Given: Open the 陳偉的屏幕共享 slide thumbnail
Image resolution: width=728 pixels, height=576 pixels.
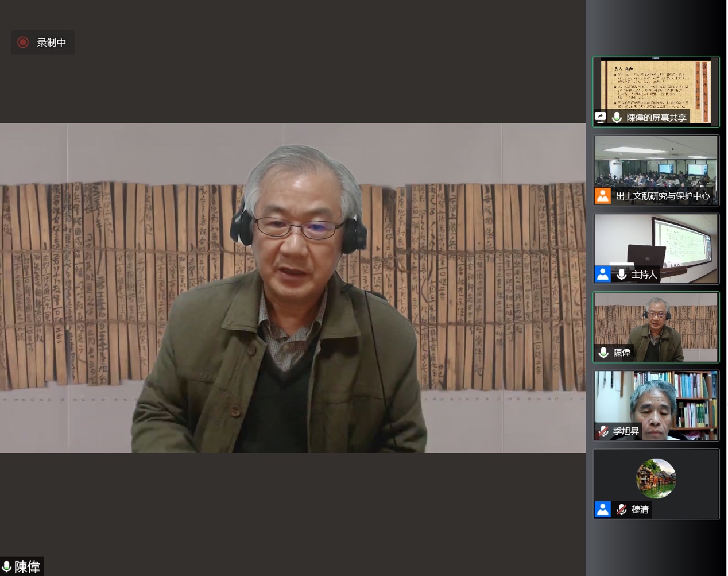Looking at the screenshot, I should 656,86.
